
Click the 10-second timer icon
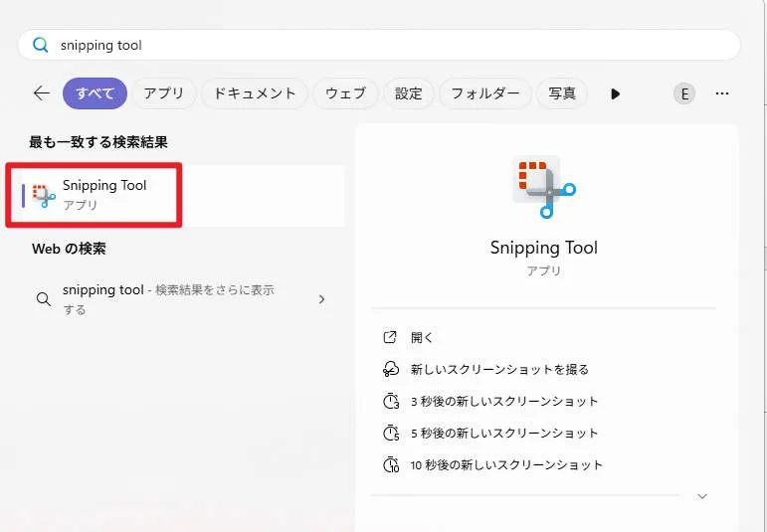(x=391, y=464)
